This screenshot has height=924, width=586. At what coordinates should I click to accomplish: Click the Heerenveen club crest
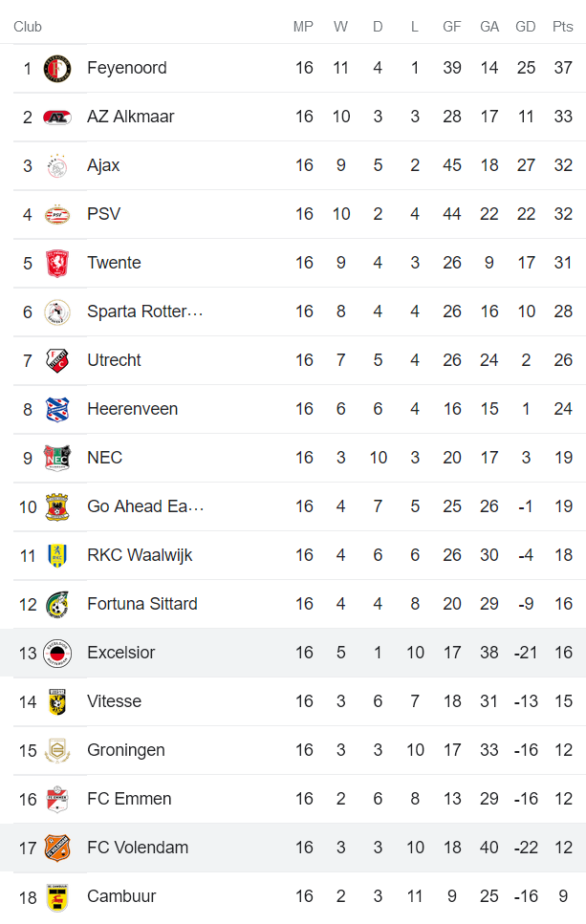point(57,410)
